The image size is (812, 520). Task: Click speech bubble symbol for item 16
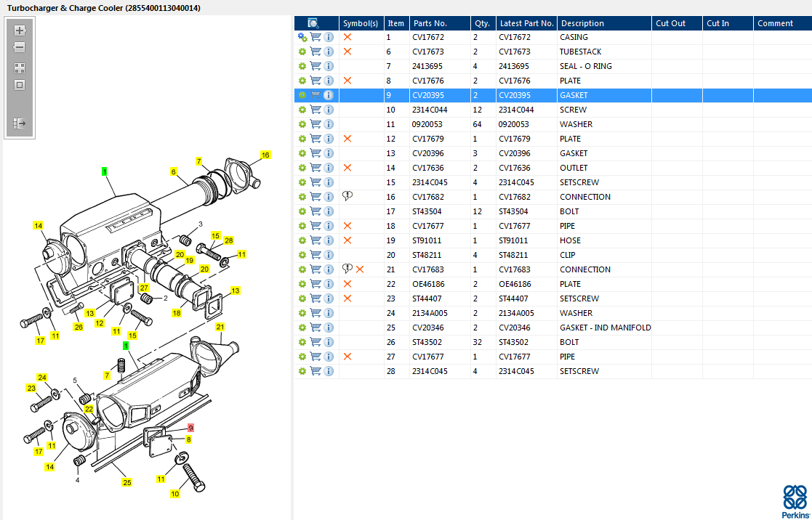(347, 197)
